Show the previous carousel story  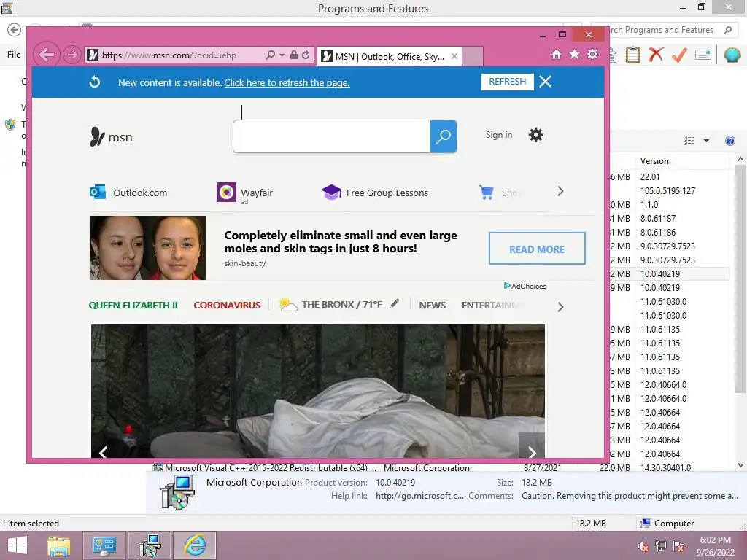click(x=103, y=451)
